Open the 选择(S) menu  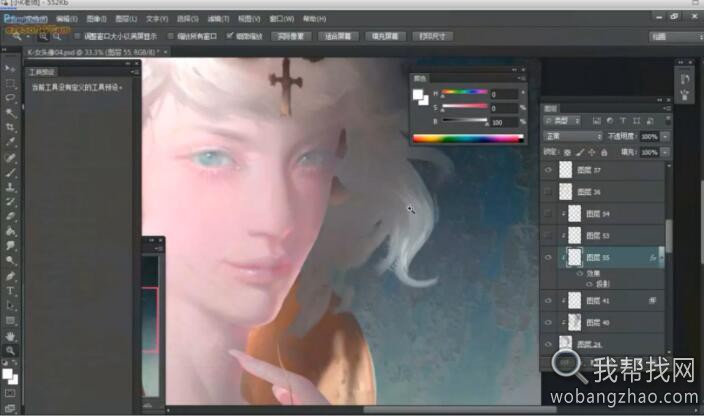click(x=187, y=19)
